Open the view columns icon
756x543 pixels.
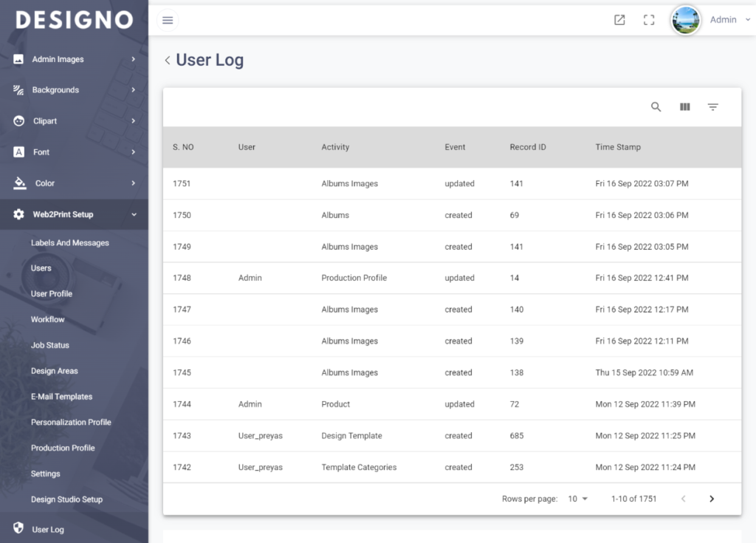coord(684,106)
